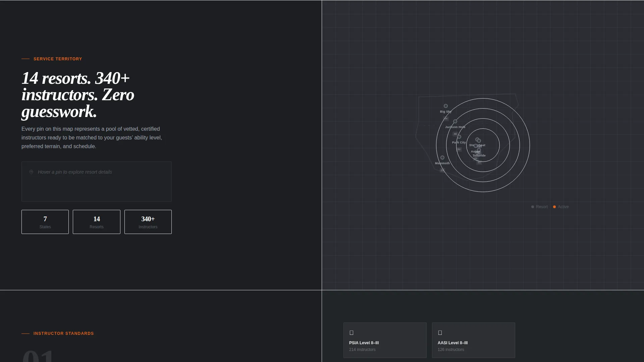This screenshot has width=644, height=362.
Task: Click the location pin icon in details box
Action: coord(31,172)
